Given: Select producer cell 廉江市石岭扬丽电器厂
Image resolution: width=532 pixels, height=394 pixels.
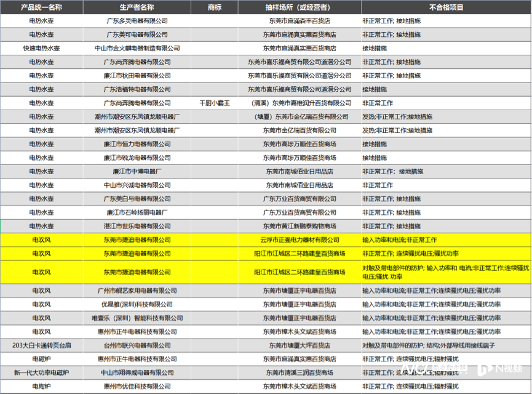Looking at the screenshot, I should 137,212.
